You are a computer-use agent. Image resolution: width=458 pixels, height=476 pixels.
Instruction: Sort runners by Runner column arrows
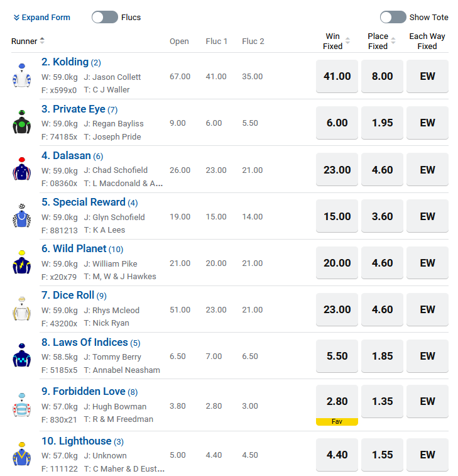coord(42,41)
